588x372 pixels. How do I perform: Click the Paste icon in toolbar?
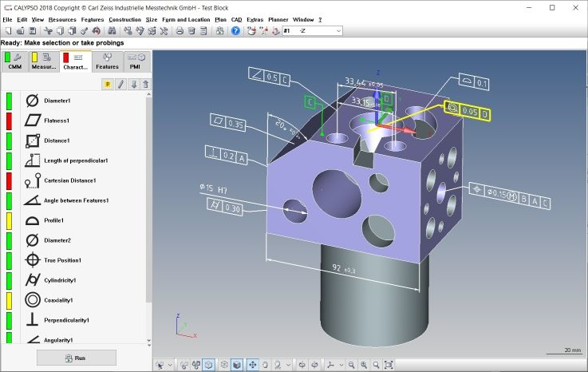pos(72,31)
